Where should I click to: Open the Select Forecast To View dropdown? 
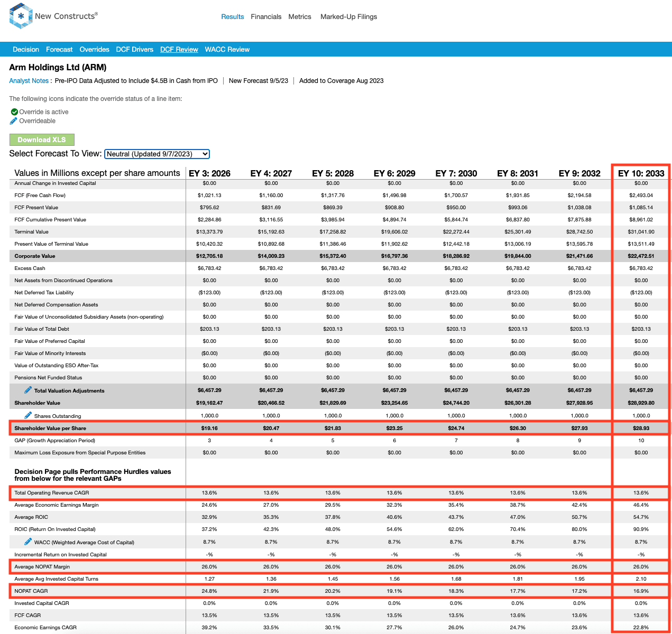(157, 154)
